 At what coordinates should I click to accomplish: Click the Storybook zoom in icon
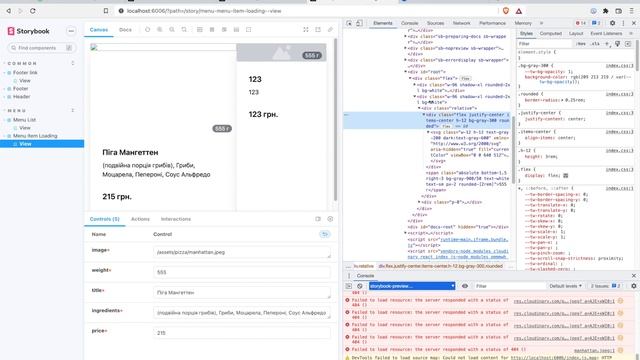(160, 29)
